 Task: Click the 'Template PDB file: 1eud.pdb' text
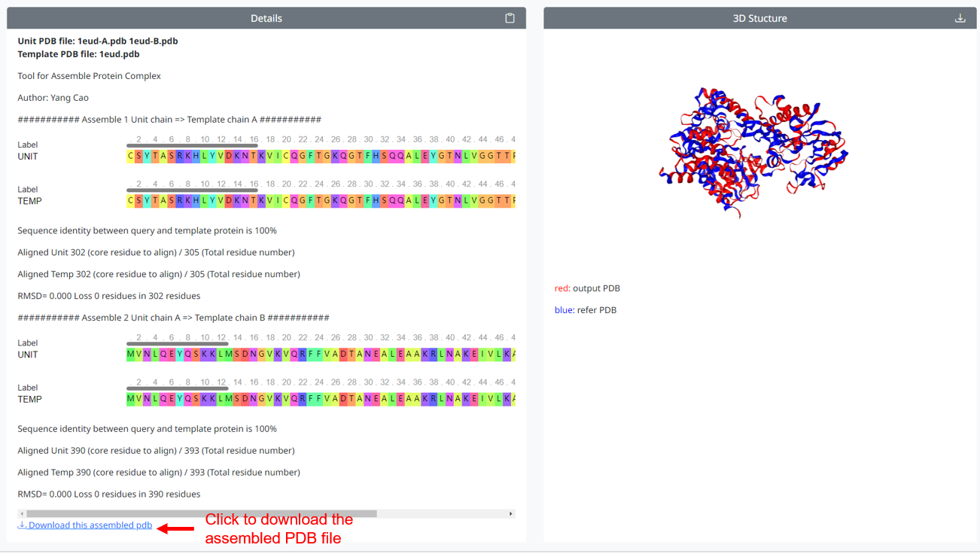click(78, 54)
